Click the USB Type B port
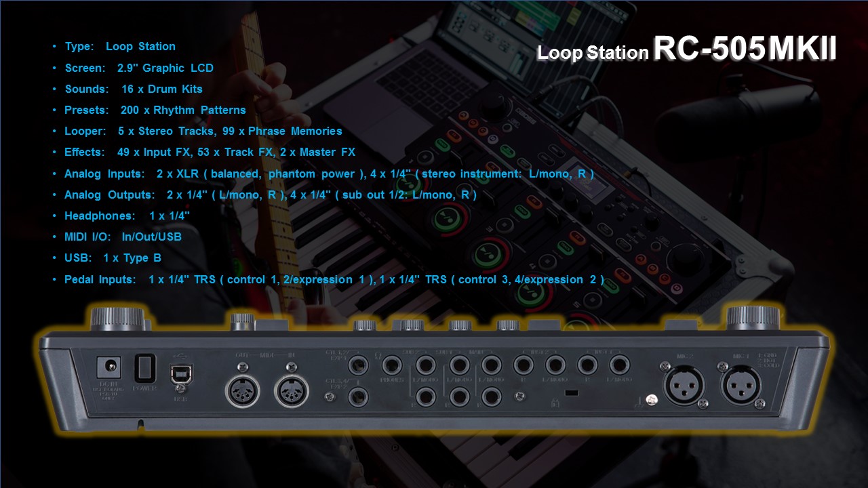 tap(180, 374)
